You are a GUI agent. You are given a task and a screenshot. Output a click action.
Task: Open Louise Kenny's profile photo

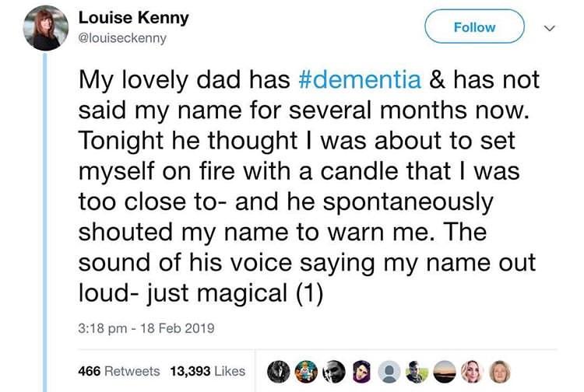click(45, 26)
